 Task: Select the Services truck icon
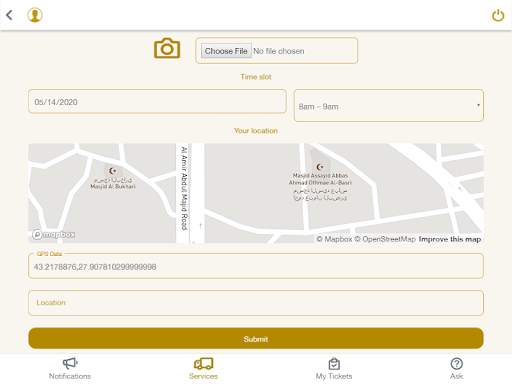click(204, 364)
